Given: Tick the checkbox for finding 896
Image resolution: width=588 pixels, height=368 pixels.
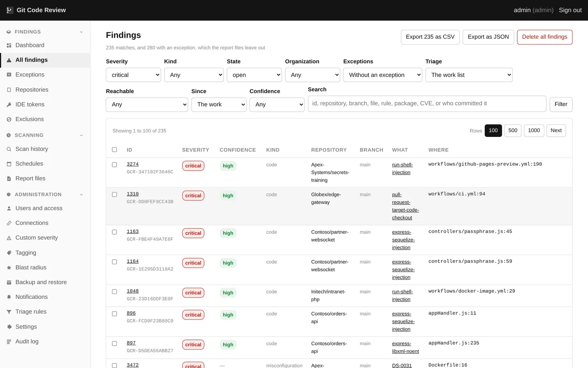Looking at the screenshot, I should point(114,314).
